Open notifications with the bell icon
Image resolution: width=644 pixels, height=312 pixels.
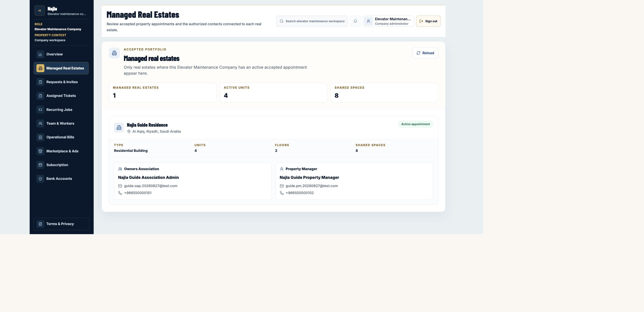tap(355, 21)
